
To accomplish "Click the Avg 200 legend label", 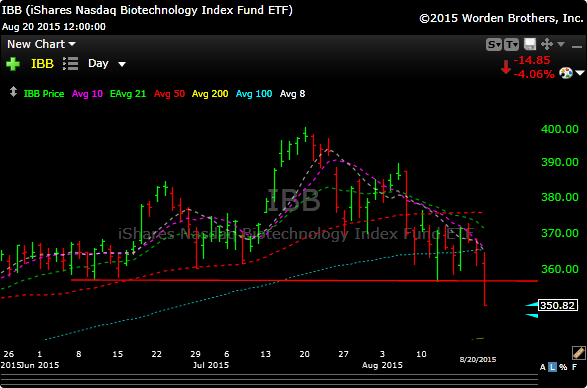I will point(210,94).
